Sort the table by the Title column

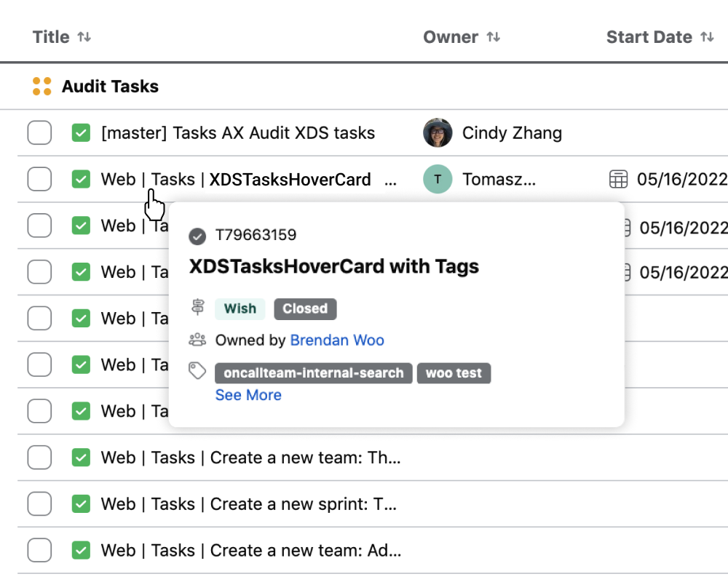pos(51,37)
